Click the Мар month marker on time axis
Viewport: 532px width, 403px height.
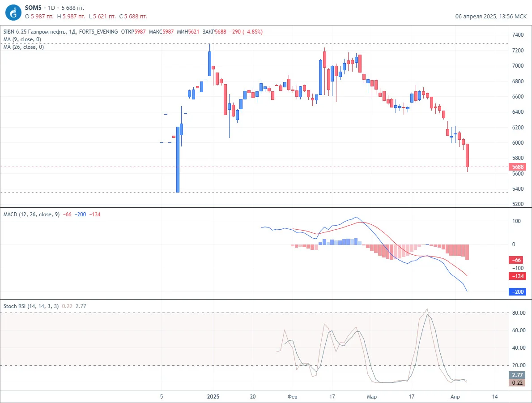click(x=372, y=397)
